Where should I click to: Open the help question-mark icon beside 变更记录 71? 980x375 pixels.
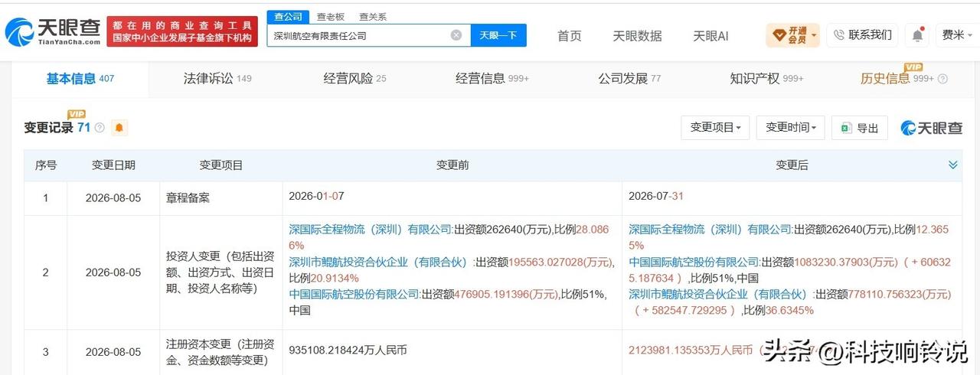tap(100, 128)
